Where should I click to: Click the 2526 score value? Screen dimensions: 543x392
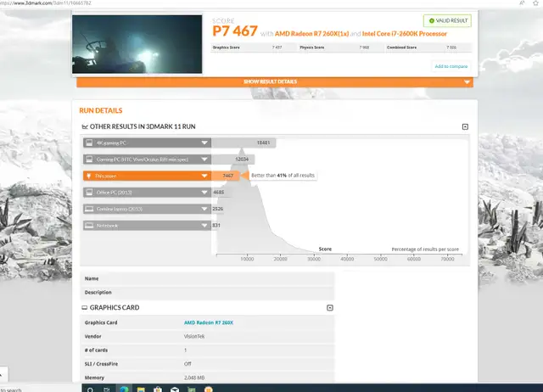coord(218,209)
